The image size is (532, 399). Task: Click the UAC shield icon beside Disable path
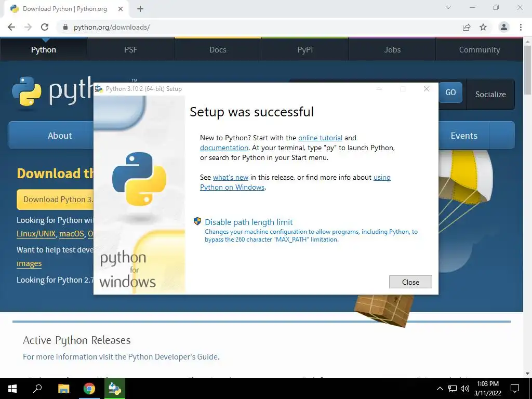197,221
